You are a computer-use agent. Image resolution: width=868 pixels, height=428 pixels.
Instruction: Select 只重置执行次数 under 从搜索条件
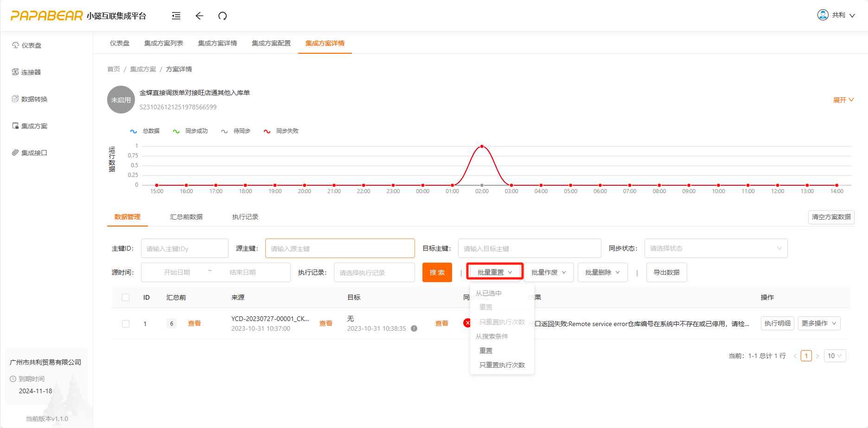502,365
